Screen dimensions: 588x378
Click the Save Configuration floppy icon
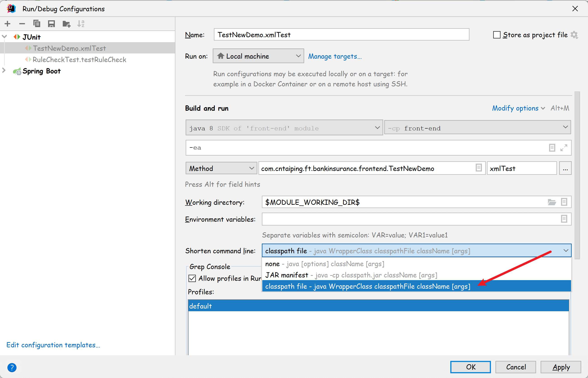51,24
